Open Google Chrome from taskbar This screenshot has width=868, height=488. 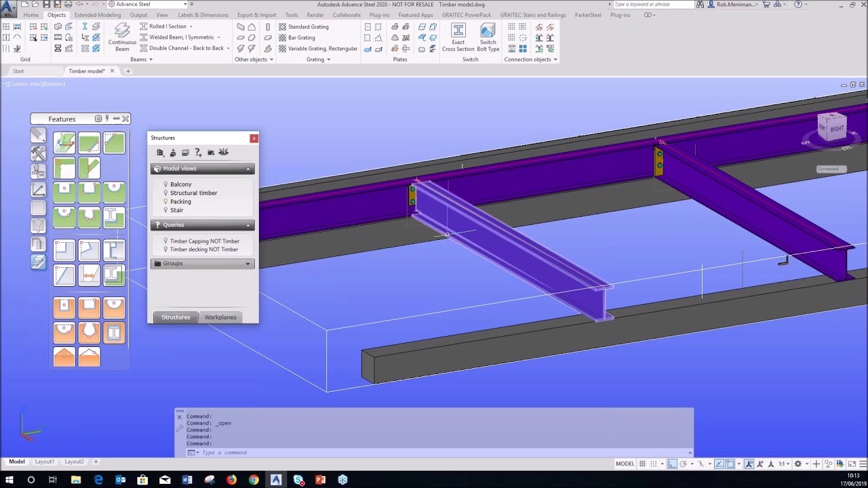[254, 480]
